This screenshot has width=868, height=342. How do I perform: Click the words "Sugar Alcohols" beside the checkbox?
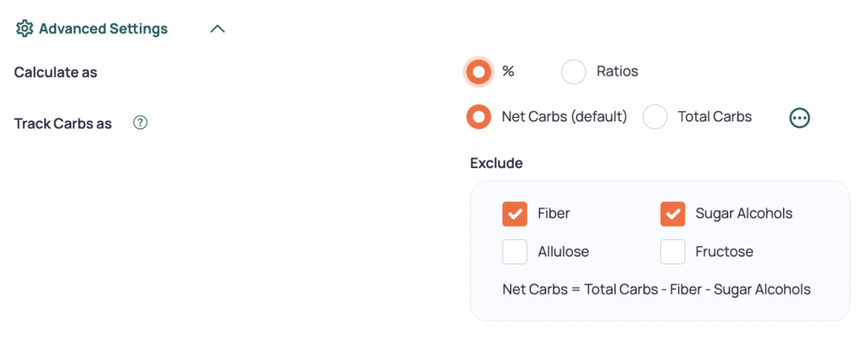pyautogui.click(x=743, y=214)
